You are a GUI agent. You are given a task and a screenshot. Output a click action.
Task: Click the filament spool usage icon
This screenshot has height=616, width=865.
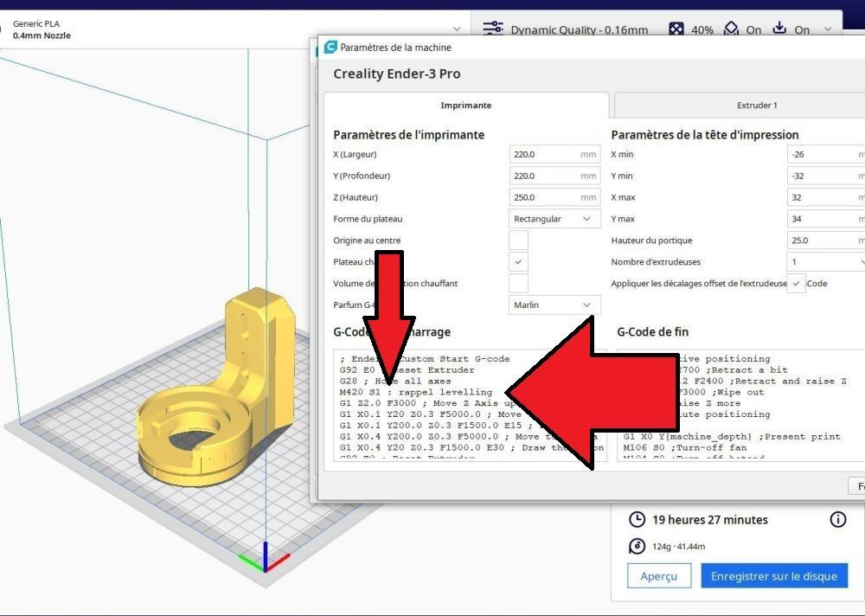[x=637, y=547]
